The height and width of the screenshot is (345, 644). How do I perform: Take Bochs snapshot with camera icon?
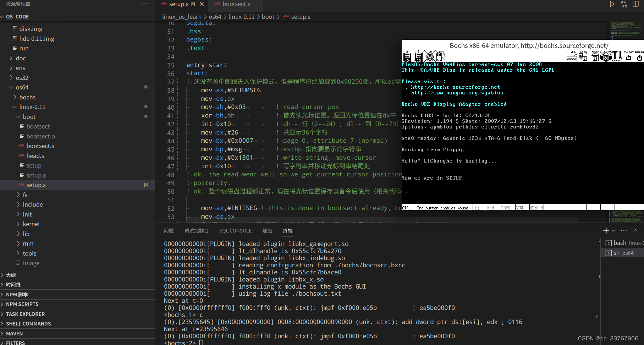606,56
